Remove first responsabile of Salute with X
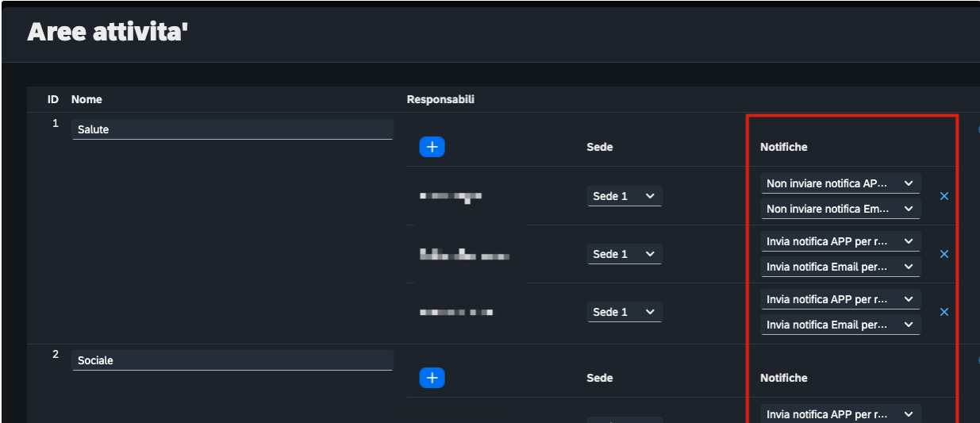Image resolution: width=980 pixels, height=423 pixels. [x=944, y=196]
